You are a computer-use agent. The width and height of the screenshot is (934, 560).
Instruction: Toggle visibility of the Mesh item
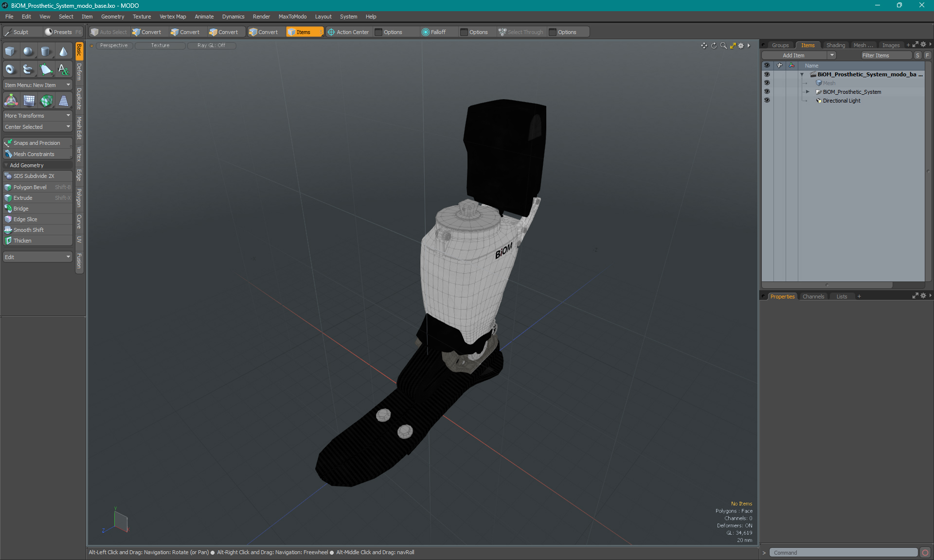pyautogui.click(x=767, y=83)
